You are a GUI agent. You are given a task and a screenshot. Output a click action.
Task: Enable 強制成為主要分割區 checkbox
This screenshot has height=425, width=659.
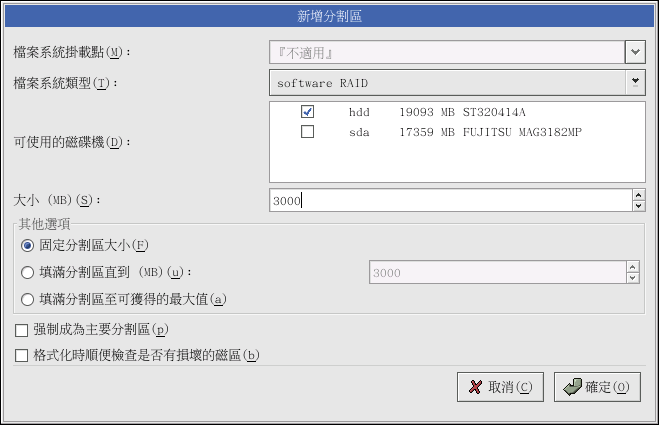point(22,329)
